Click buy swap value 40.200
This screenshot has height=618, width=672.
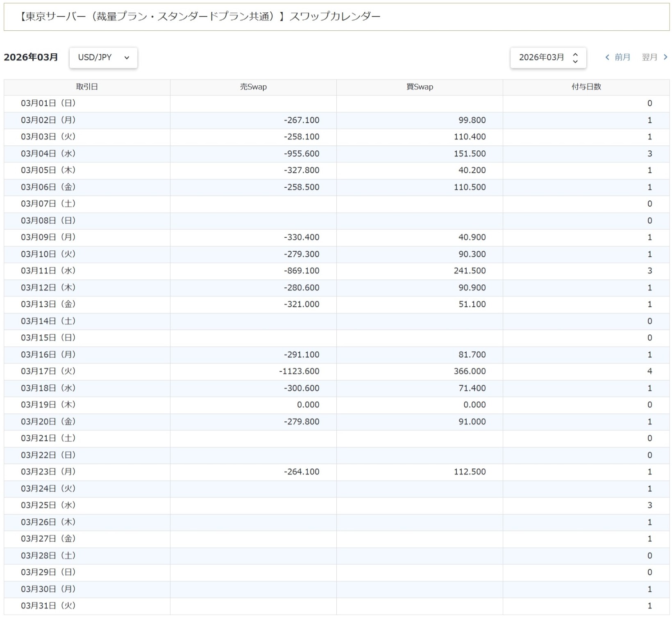click(x=472, y=170)
